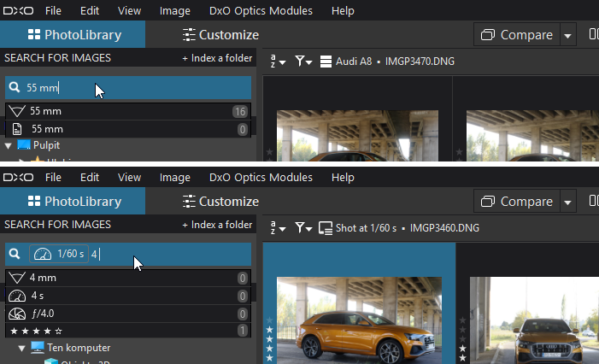The height and width of the screenshot is (364, 599).
Task: Click DxO logo in top window
Action: pos(18,11)
